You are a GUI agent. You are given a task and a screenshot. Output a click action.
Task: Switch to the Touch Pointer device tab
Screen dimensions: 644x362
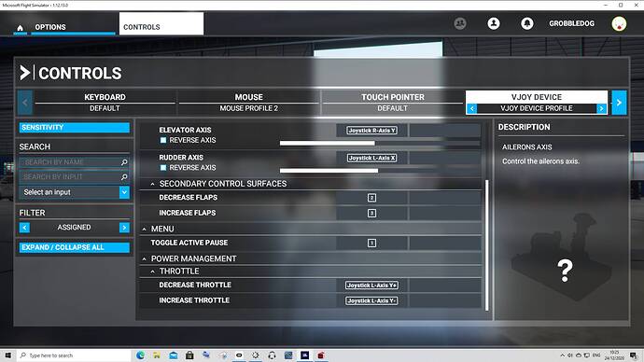(x=393, y=103)
